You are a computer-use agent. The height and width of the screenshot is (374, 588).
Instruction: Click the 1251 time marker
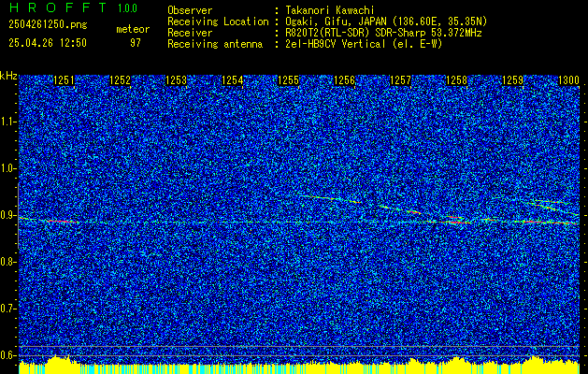pos(65,80)
